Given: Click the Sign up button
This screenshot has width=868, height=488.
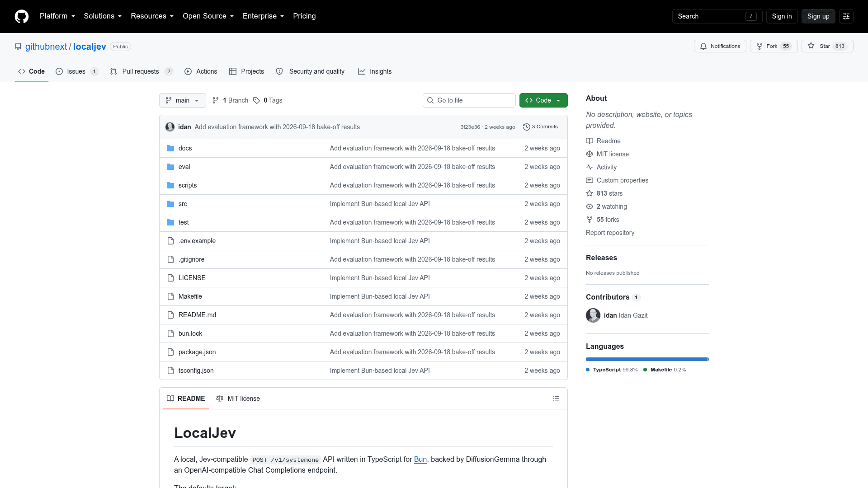Looking at the screenshot, I should coord(818,16).
